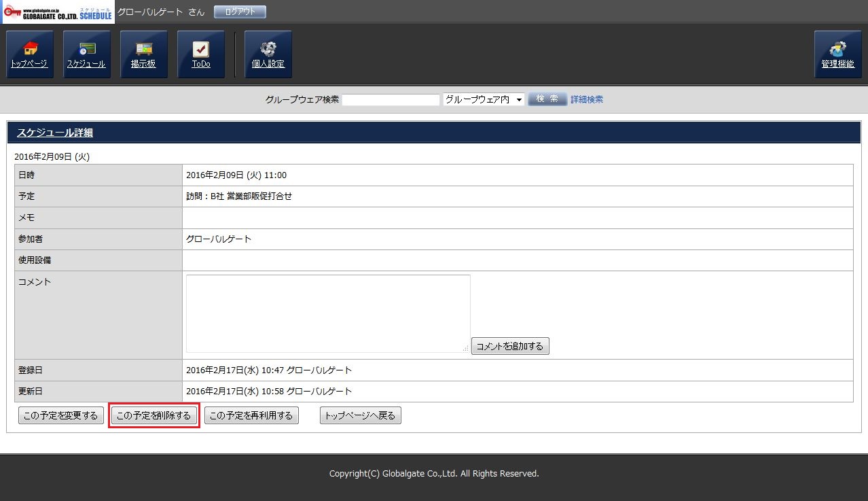Open the 詳細検索 advanced search link
The width and height of the screenshot is (868, 501).
coord(587,99)
